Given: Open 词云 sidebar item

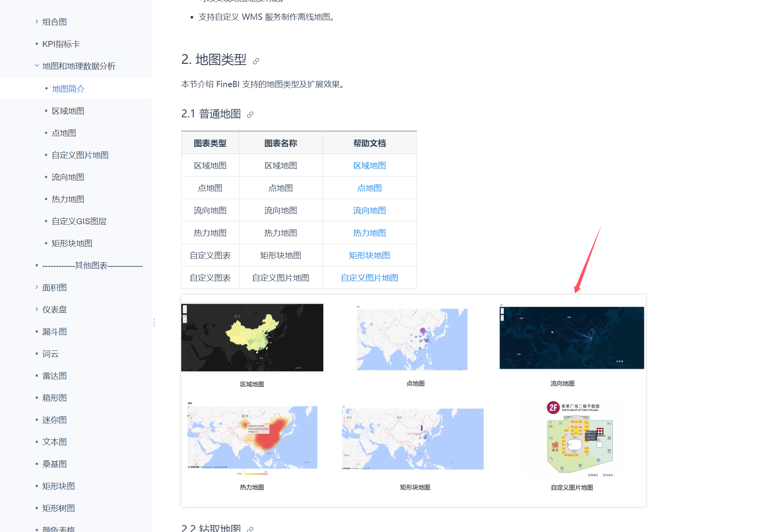Looking at the screenshot, I should (x=50, y=354).
